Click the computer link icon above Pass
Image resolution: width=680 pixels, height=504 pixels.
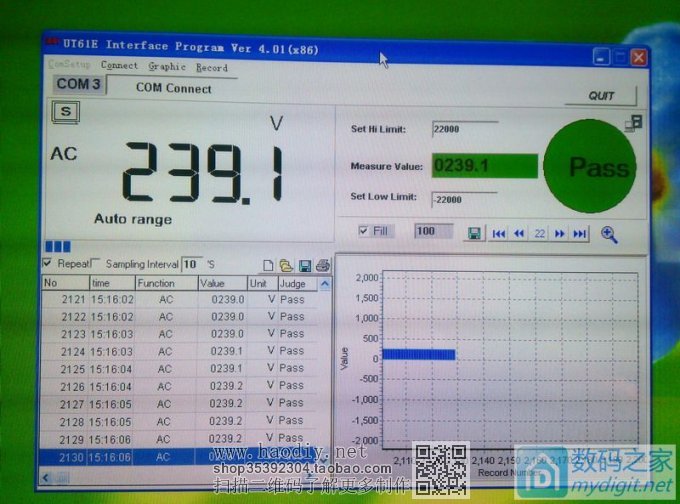[633, 122]
